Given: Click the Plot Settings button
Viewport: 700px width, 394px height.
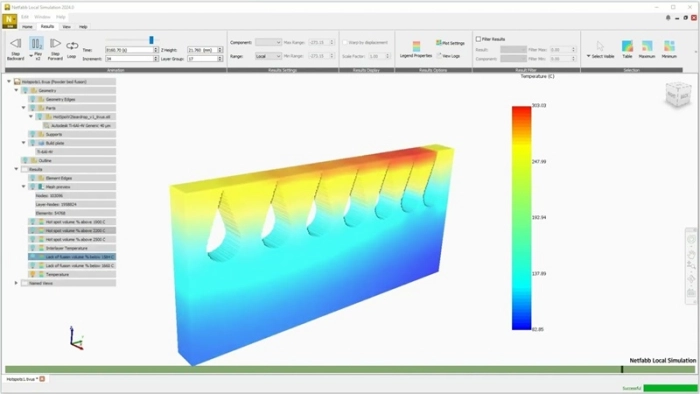Looking at the screenshot, I should 450,43.
